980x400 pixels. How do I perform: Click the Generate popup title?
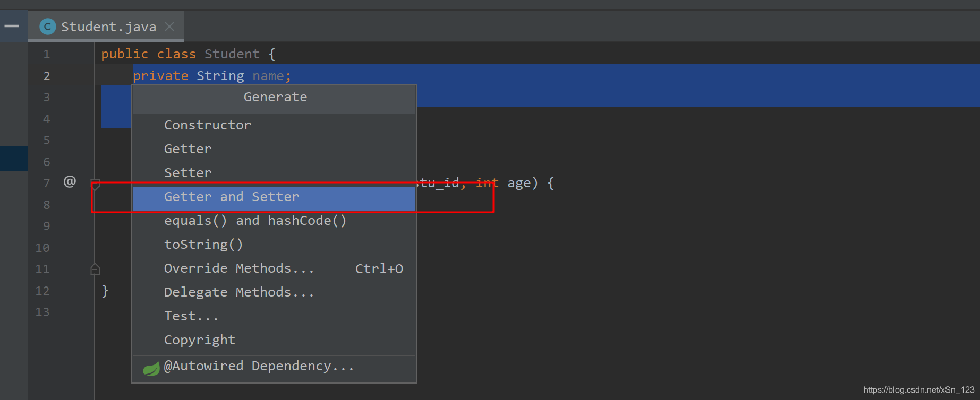(275, 97)
